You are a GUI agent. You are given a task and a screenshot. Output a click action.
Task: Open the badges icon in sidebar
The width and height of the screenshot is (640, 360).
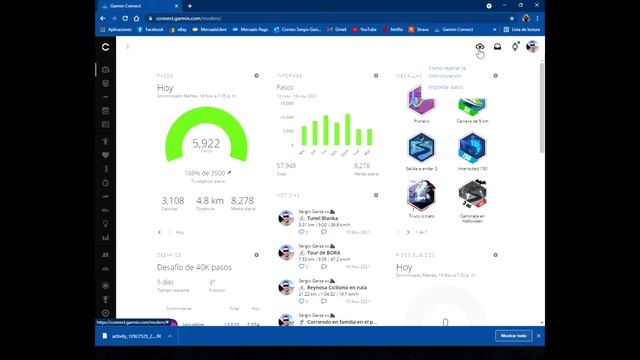105,286
